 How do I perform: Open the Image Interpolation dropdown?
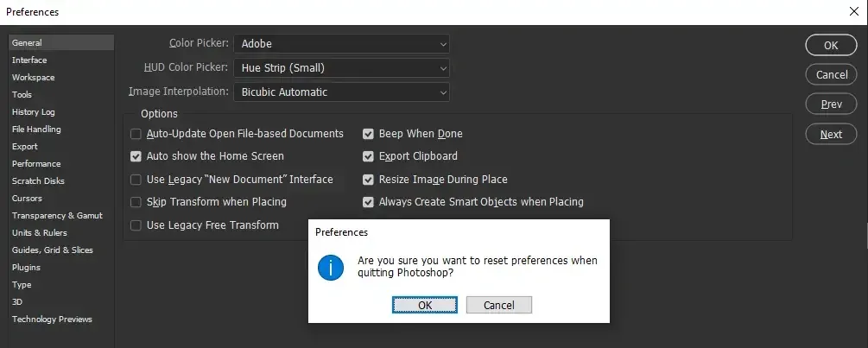tap(342, 92)
